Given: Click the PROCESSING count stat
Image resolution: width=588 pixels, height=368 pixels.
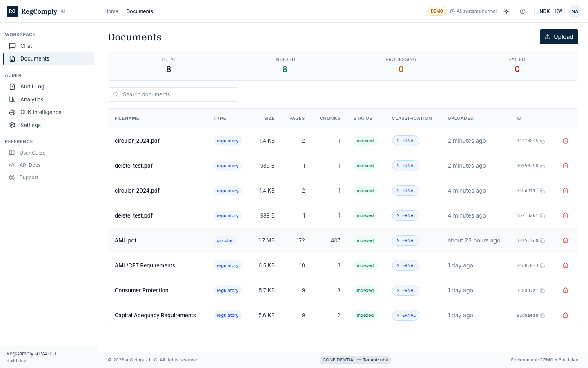Looking at the screenshot, I should click(401, 65).
